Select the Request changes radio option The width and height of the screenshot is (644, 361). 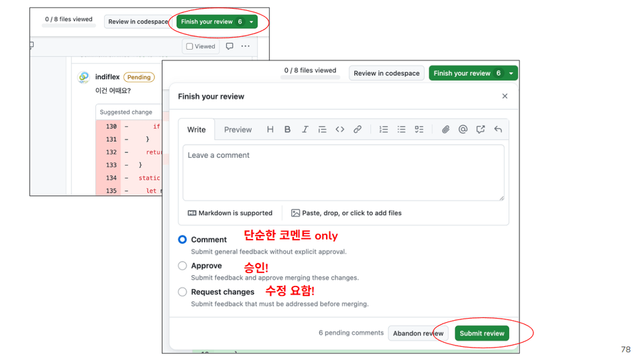coord(182,292)
